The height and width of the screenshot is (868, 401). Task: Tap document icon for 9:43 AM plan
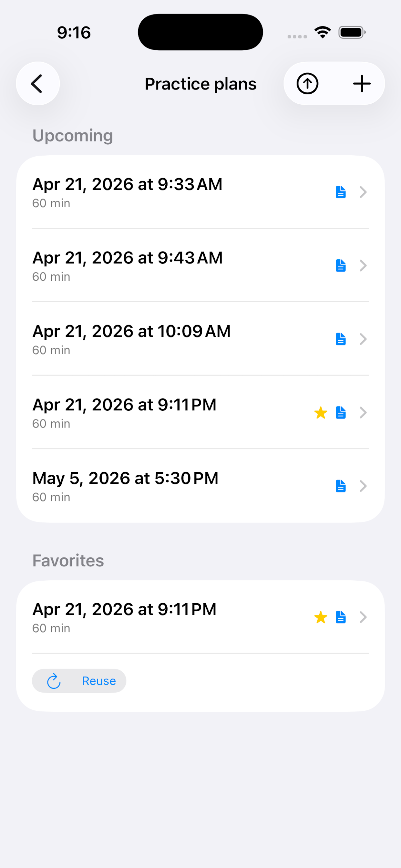[341, 265]
